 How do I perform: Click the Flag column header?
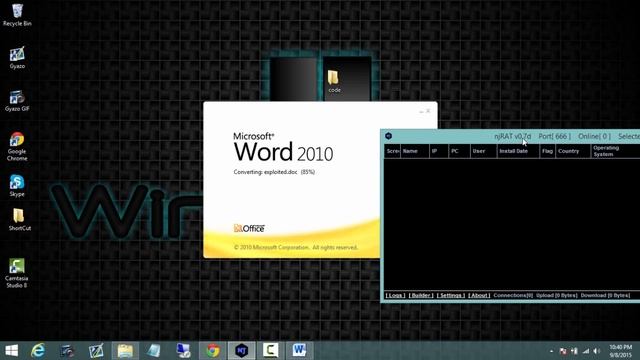547,151
